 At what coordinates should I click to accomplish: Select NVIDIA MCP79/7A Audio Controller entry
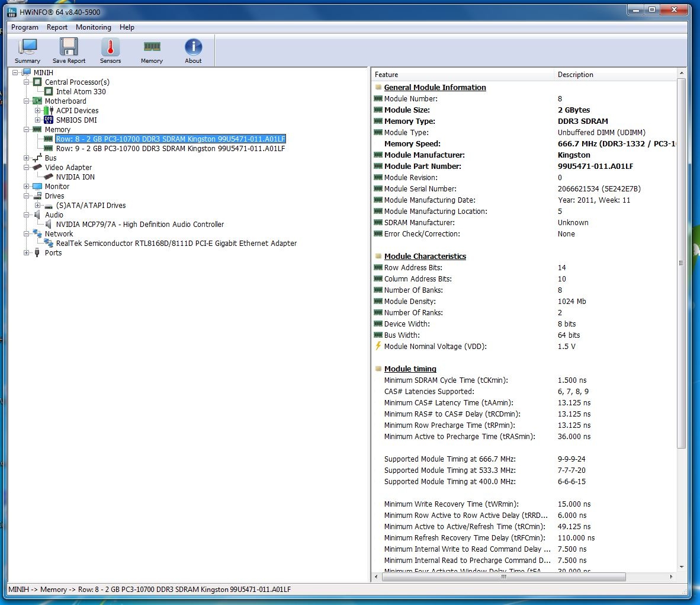[140, 225]
